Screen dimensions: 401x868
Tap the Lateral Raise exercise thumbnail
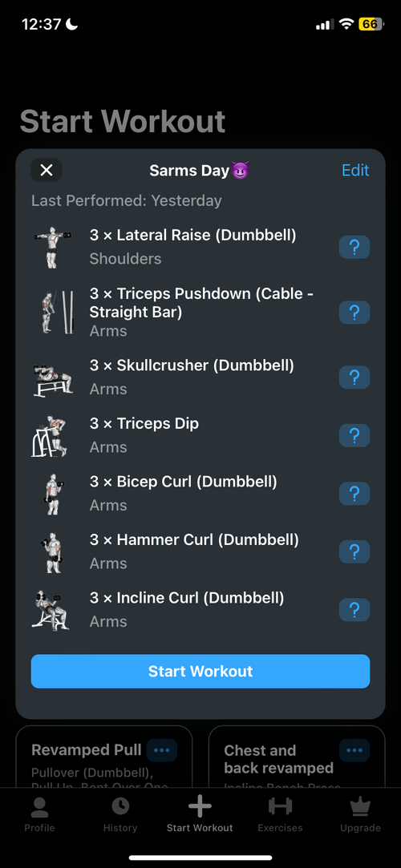point(51,247)
